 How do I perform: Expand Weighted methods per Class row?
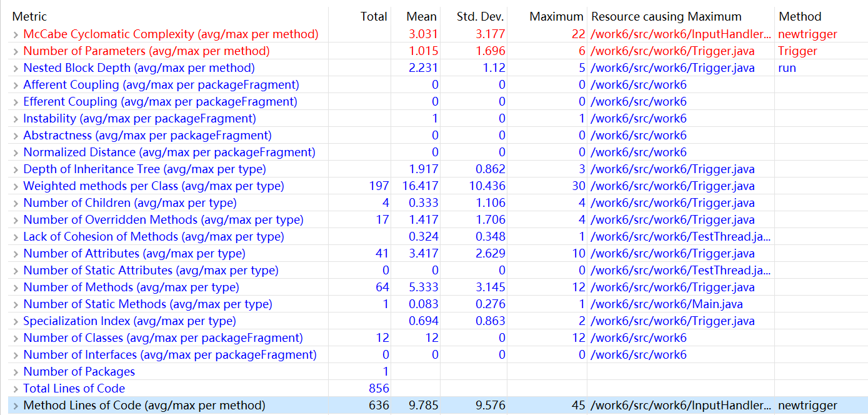click(16, 186)
